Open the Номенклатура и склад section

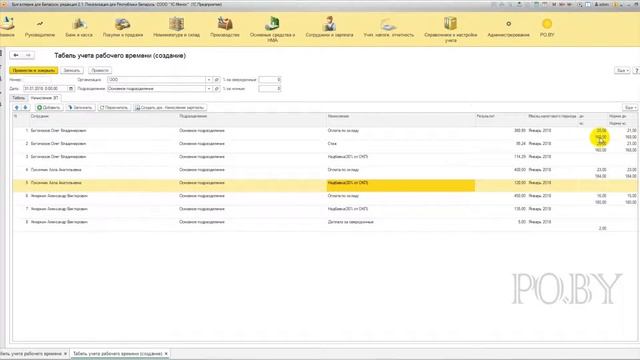pos(176,28)
